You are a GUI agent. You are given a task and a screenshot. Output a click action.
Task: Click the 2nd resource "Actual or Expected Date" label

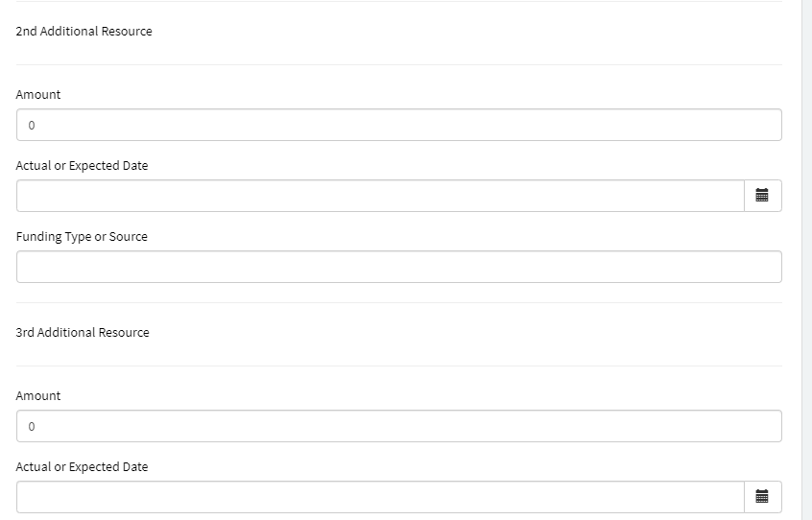click(x=82, y=166)
